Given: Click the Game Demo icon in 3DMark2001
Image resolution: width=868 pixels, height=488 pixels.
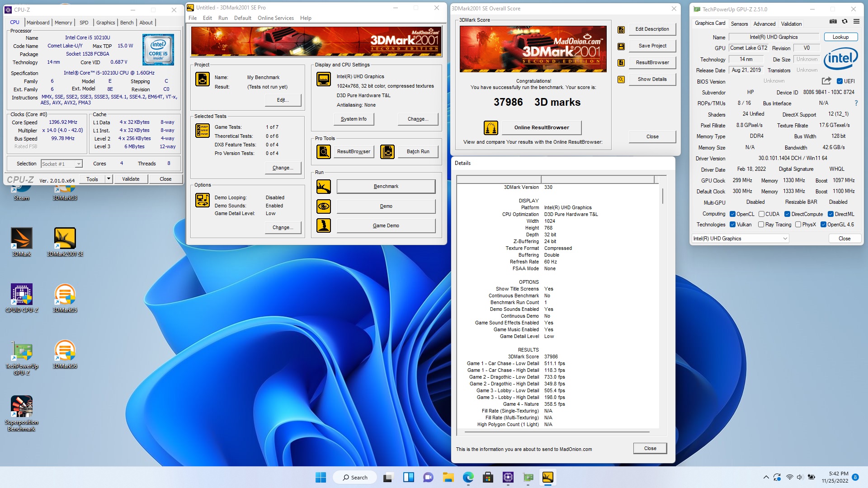Looking at the screenshot, I should pyautogui.click(x=324, y=225).
